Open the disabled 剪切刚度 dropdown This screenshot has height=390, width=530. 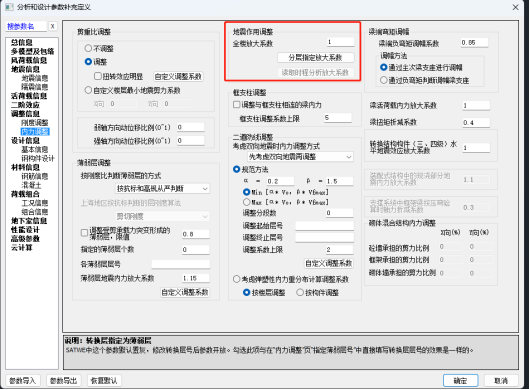pyautogui.click(x=162, y=216)
